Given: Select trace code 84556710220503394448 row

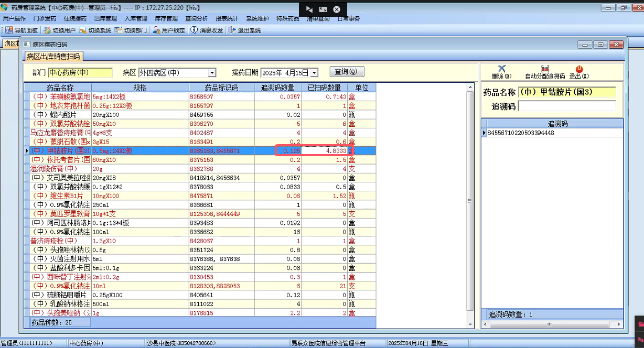Looking at the screenshot, I should click(x=552, y=133).
